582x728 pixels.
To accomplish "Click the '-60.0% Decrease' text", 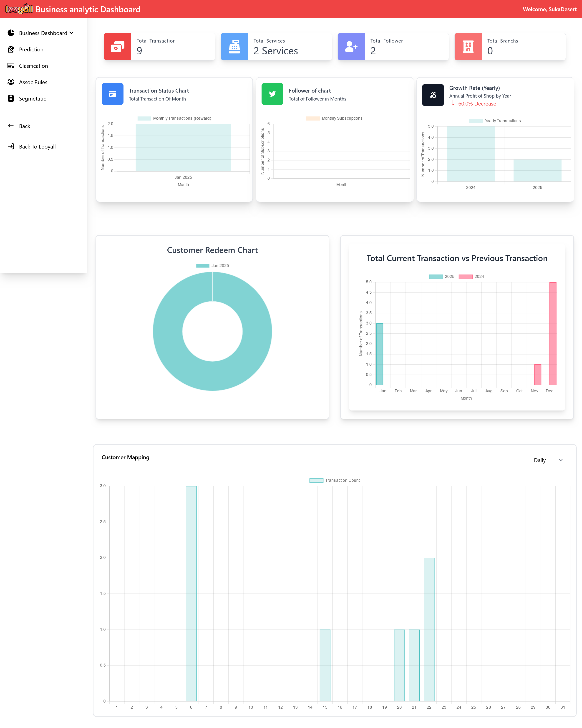I will point(476,104).
